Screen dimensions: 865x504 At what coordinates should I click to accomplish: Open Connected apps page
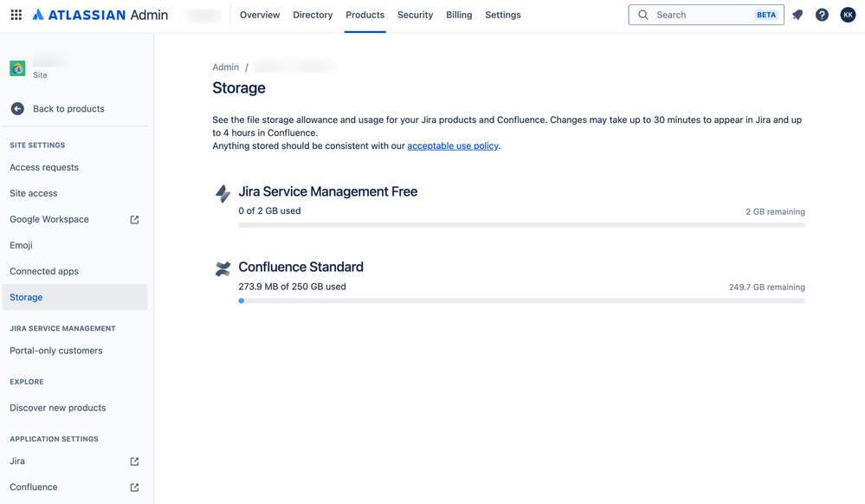tap(74, 271)
